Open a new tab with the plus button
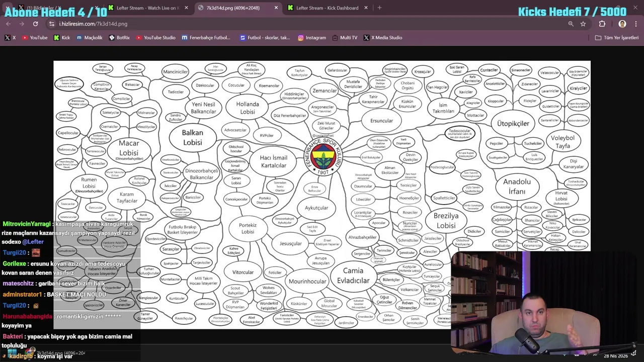 (379, 8)
